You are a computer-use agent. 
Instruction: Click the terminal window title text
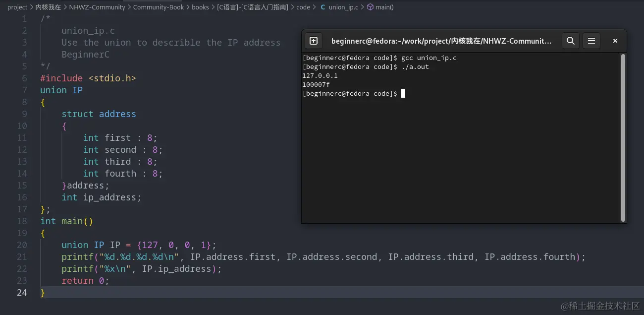(441, 41)
